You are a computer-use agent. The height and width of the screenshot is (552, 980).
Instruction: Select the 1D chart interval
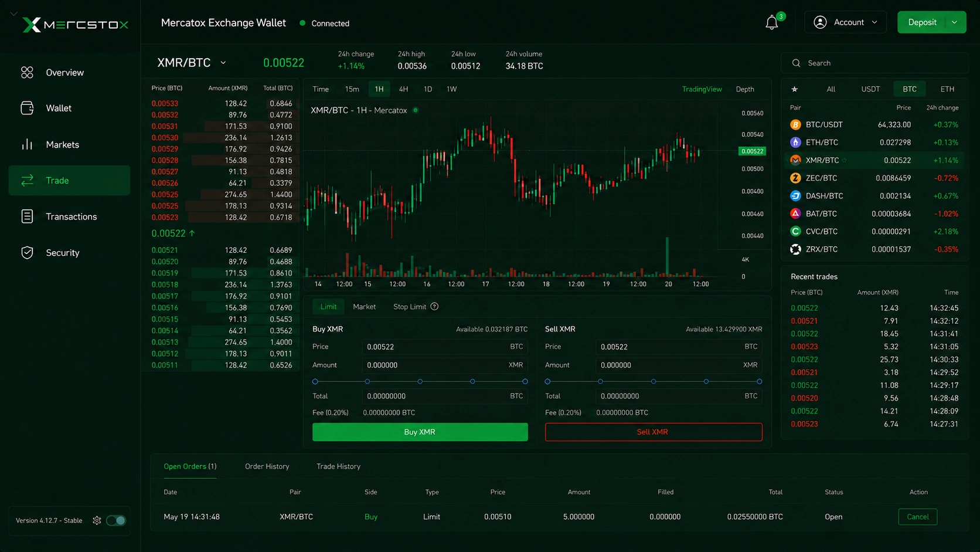428,89
